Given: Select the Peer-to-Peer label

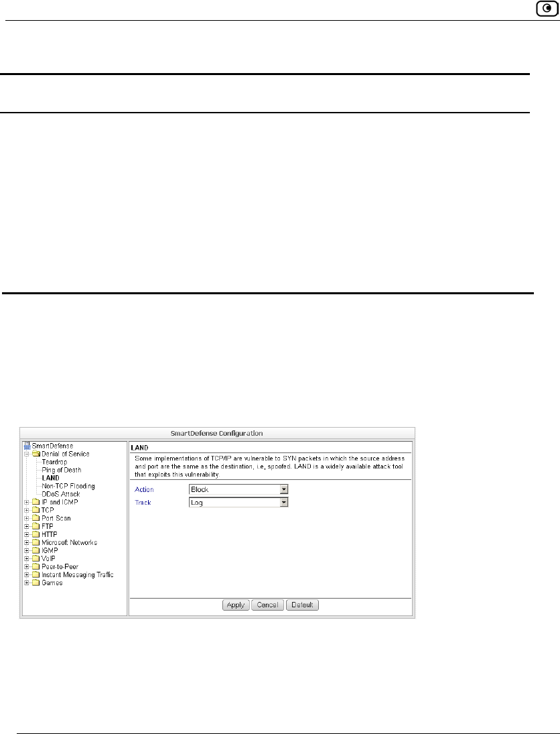Looking at the screenshot, I should pos(60,566).
